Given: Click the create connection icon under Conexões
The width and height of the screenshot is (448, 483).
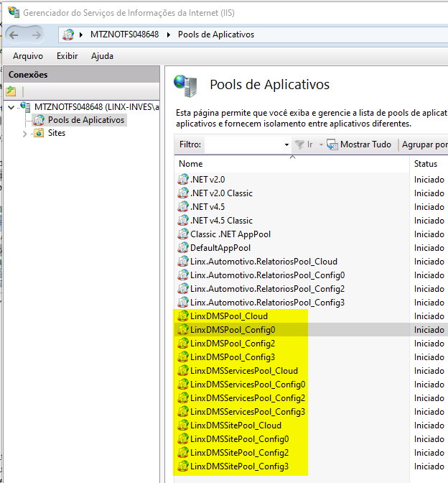Looking at the screenshot, I should [11, 91].
